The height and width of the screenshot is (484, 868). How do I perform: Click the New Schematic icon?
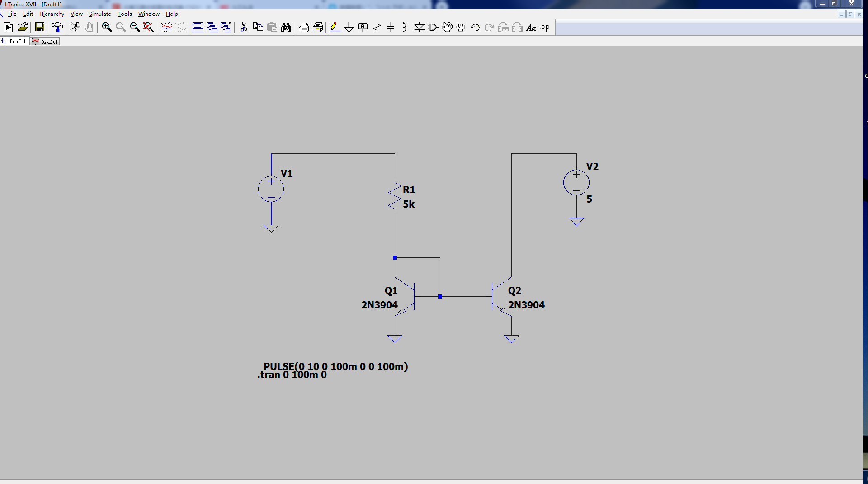pos(8,27)
